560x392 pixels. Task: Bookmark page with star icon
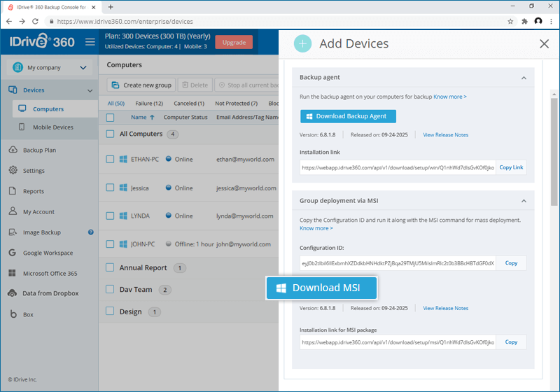click(x=510, y=22)
